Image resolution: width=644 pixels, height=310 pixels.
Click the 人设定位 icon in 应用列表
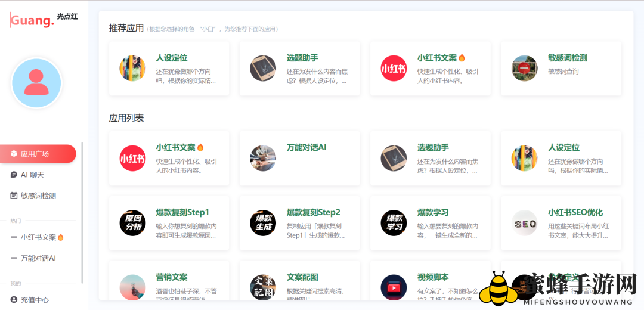pyautogui.click(x=525, y=158)
